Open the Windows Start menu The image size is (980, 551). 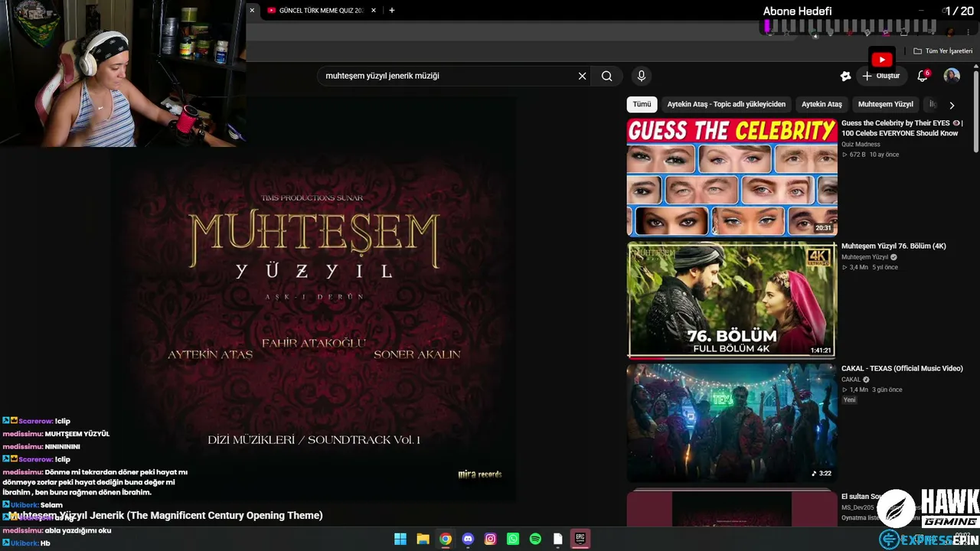[x=400, y=539]
